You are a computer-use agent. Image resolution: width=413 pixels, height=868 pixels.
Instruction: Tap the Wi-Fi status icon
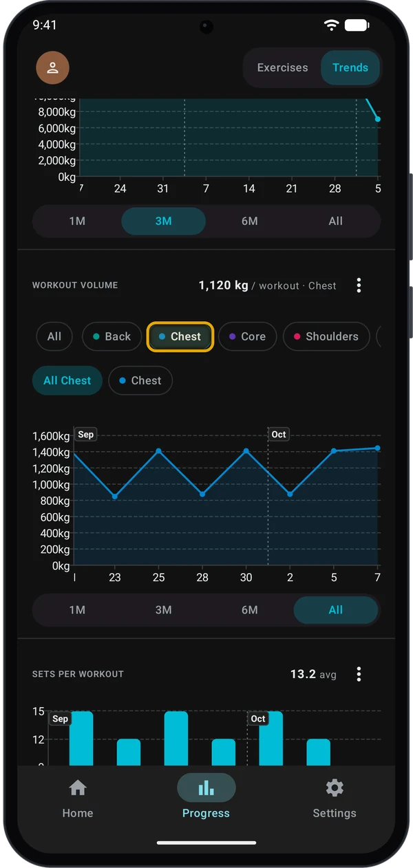tap(332, 25)
